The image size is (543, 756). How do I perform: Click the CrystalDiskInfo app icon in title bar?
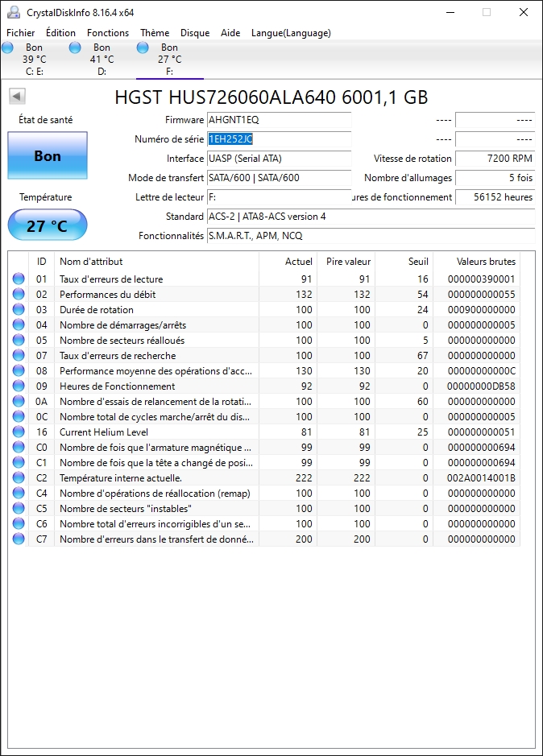pyautogui.click(x=14, y=12)
